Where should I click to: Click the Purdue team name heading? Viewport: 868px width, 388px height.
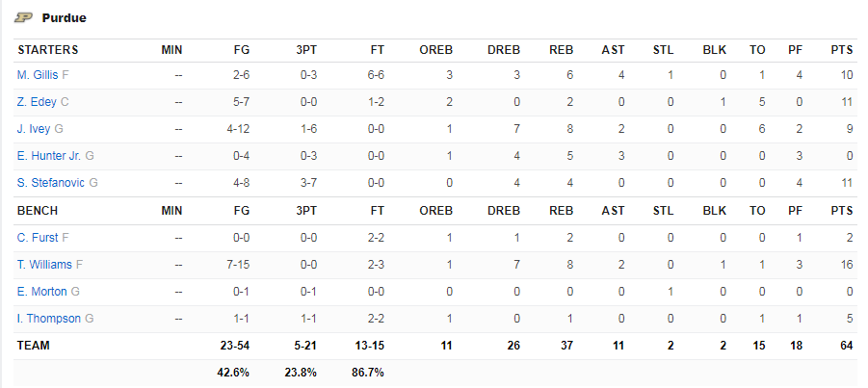tap(65, 18)
